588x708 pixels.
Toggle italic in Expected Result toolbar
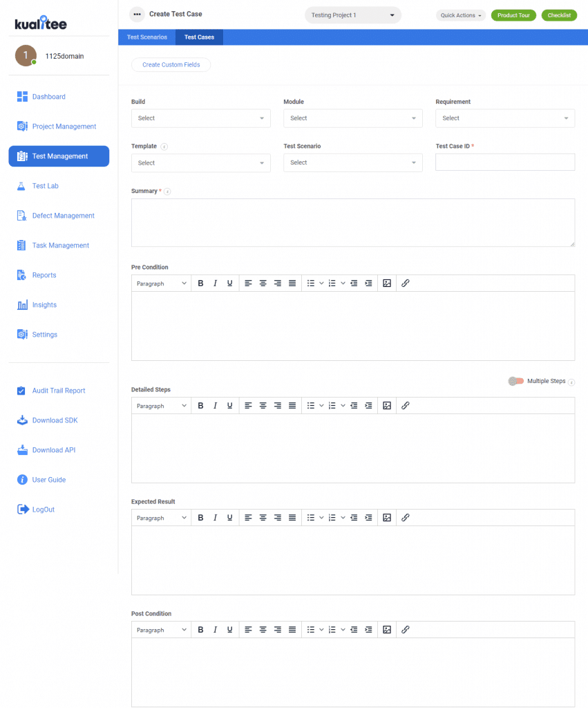pyautogui.click(x=216, y=518)
